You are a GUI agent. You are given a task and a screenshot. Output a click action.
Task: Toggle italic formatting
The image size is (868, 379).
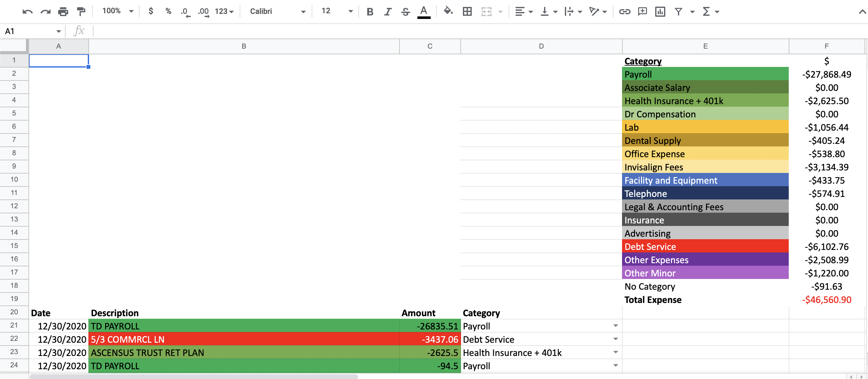pyautogui.click(x=388, y=12)
